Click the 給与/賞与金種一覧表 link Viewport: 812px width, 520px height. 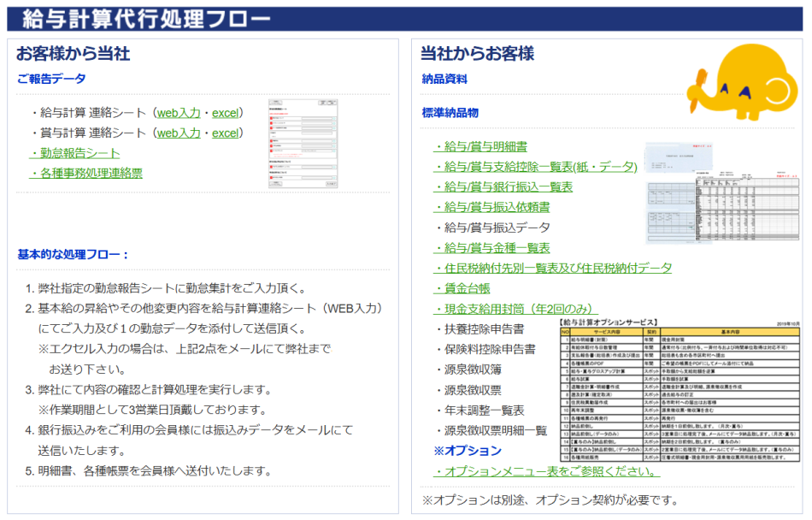click(x=491, y=247)
